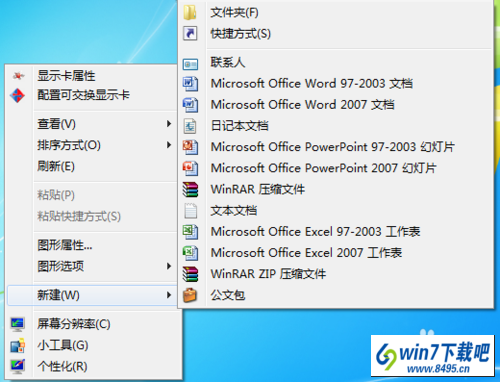This screenshot has height=382, width=500.
Task: Expand the 新建(W) submenu arrow
Action: (x=169, y=295)
